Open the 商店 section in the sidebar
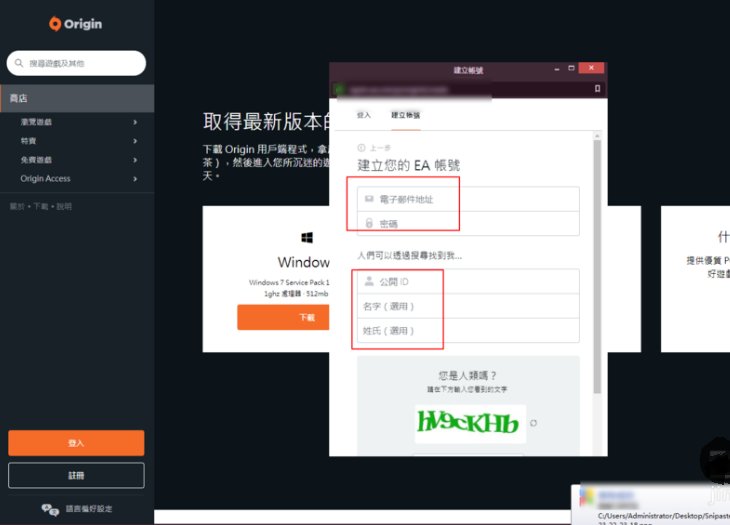Screen dimensions: 730x525 coord(77,98)
